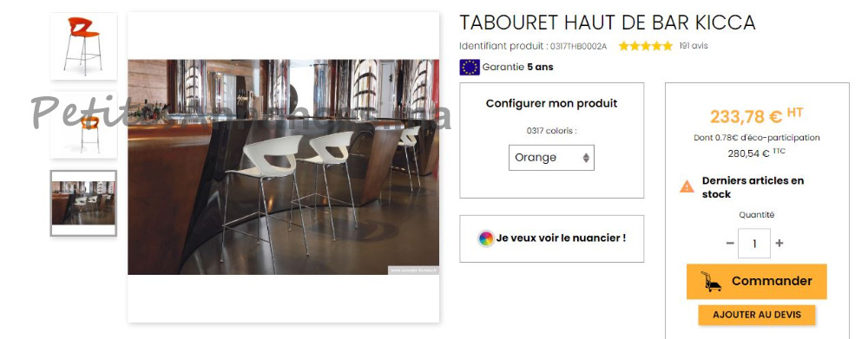868x339 pixels.
Task: Select the bar scene thumbnail
Action: (83, 203)
